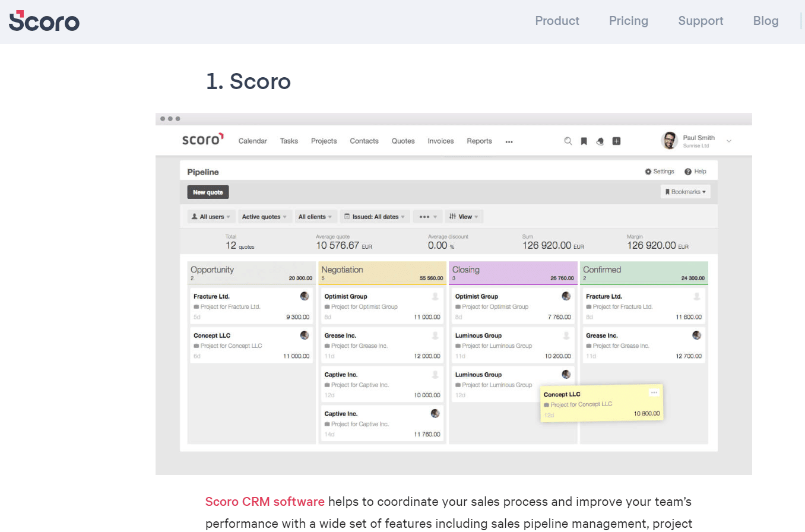Viewport: 805px width, 532px height.
Task: Open the Bookmarks dropdown
Action: (686, 192)
